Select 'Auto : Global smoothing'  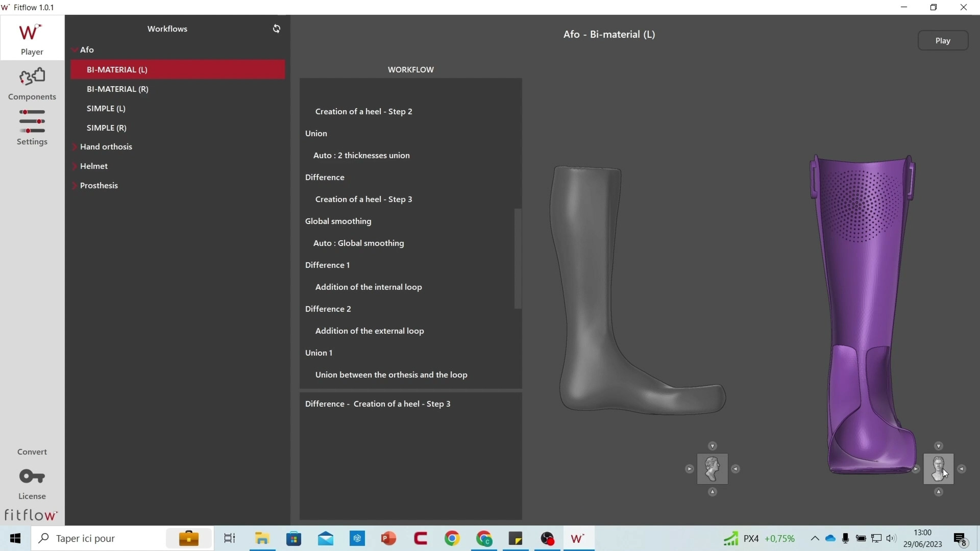click(358, 243)
